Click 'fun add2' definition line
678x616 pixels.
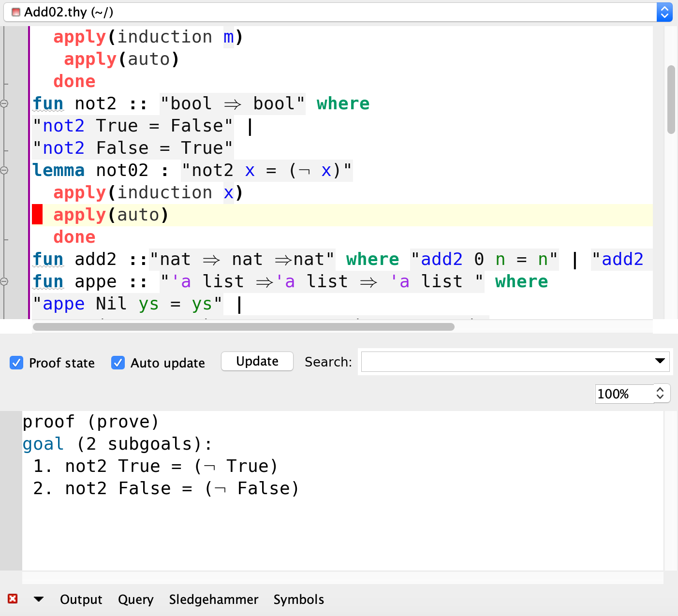[338, 259]
